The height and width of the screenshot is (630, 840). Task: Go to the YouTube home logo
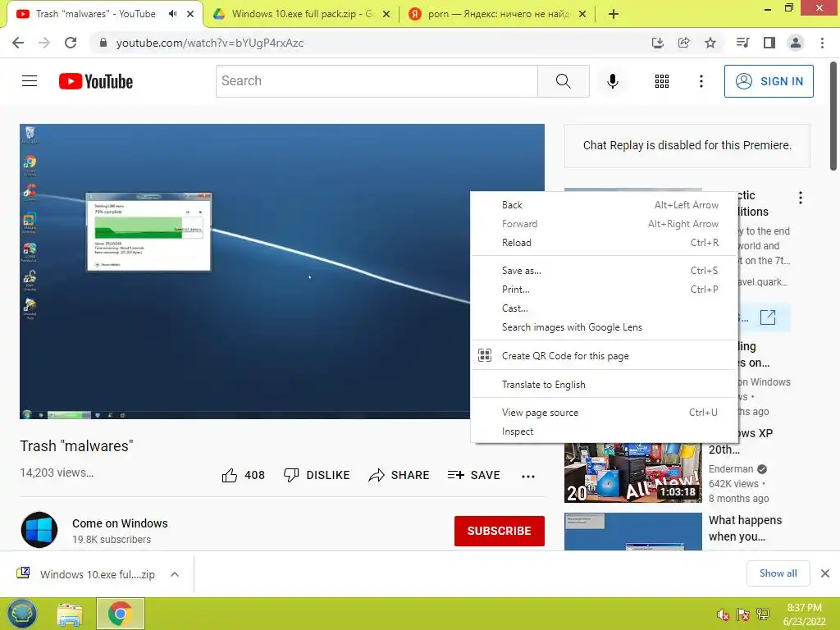[96, 81]
